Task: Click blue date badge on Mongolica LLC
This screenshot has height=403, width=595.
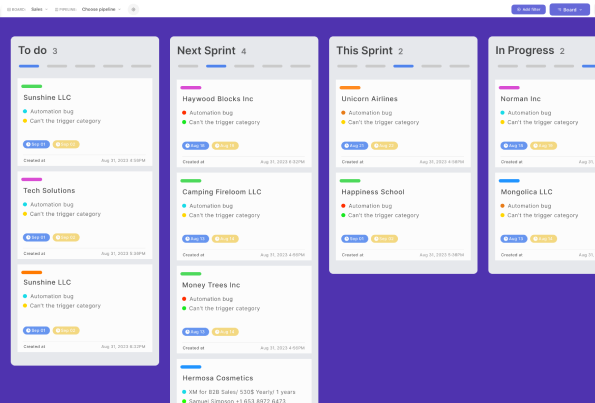Action: (514, 239)
